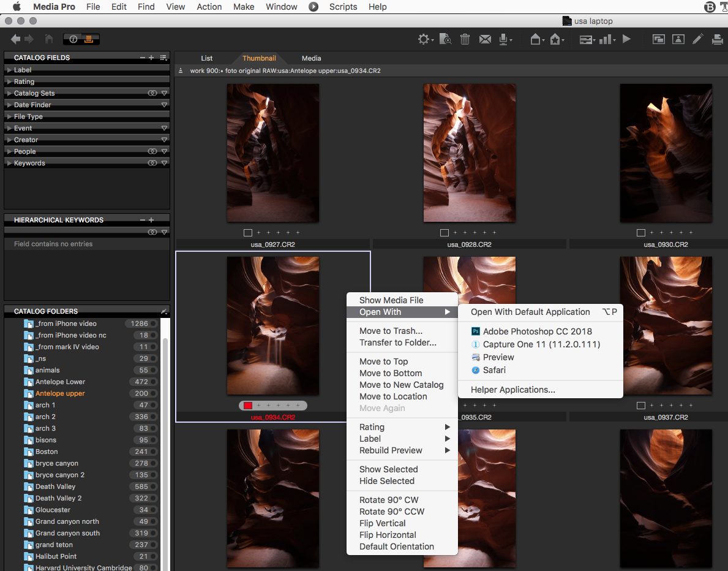Viewport: 728px width, 571px height.
Task: Tick the checkbox under usa_0930.CR2 thumbnail
Action: pyautogui.click(x=640, y=233)
